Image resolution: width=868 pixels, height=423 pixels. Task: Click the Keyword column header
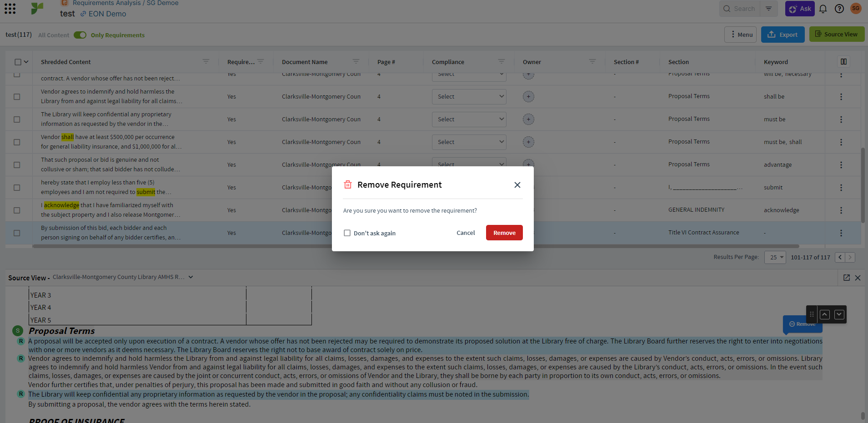(776, 62)
